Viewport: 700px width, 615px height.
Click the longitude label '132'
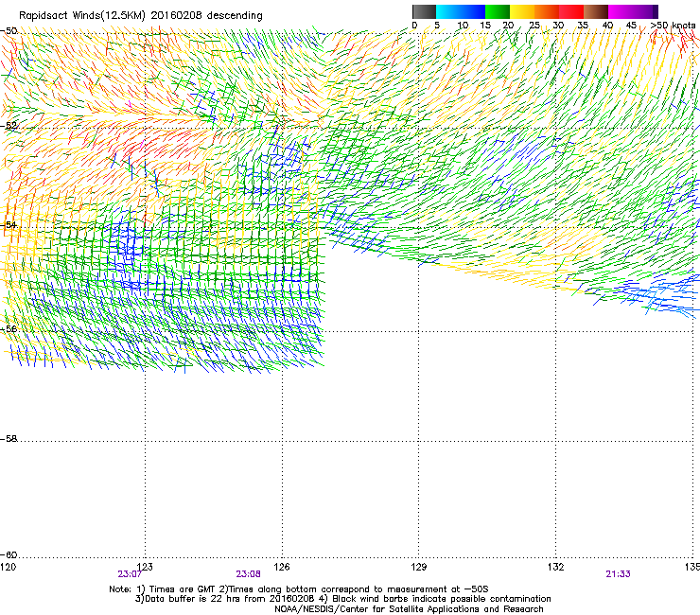(x=556, y=567)
